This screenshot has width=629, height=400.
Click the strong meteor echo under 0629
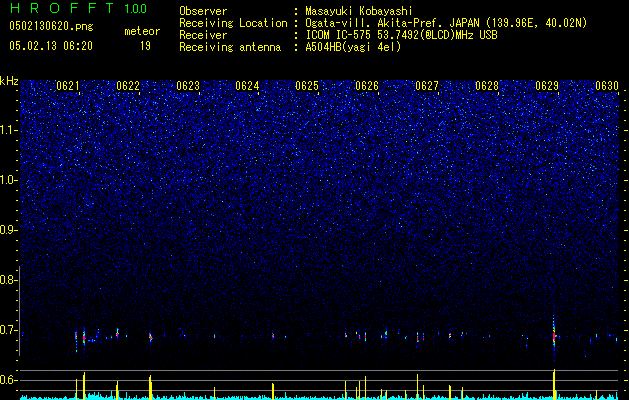coord(554,334)
